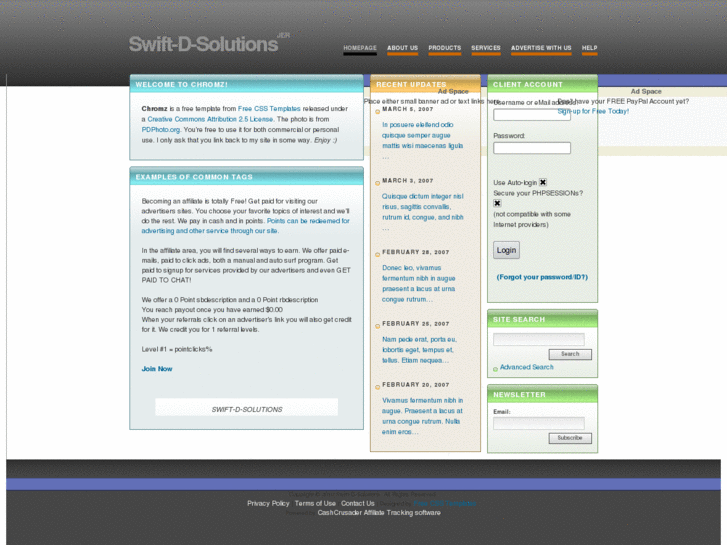This screenshot has height=545, width=727.
Task: Click the SWIFT-D-SOLUTIONS banner box
Action: pyautogui.click(x=247, y=407)
